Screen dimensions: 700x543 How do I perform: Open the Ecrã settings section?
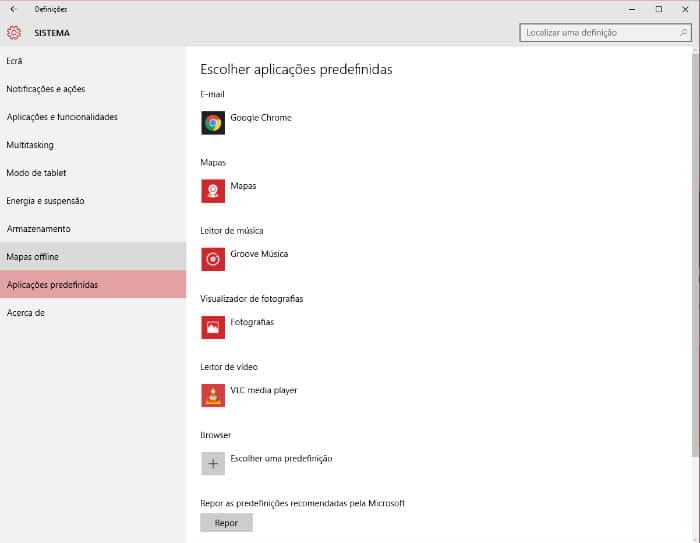93,61
